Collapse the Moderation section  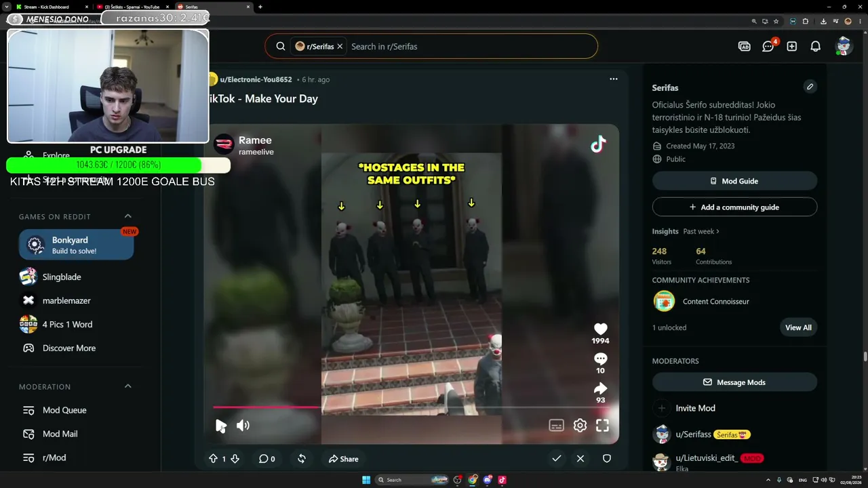click(x=127, y=386)
